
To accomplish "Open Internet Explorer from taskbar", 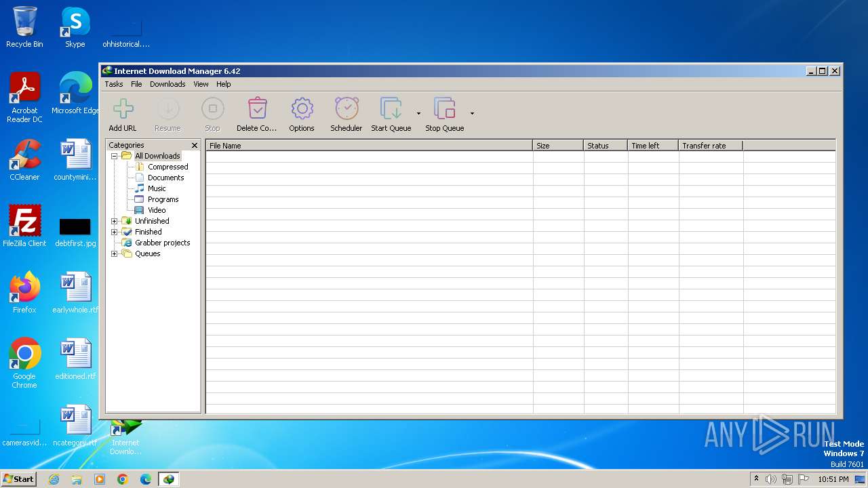I will (54, 479).
